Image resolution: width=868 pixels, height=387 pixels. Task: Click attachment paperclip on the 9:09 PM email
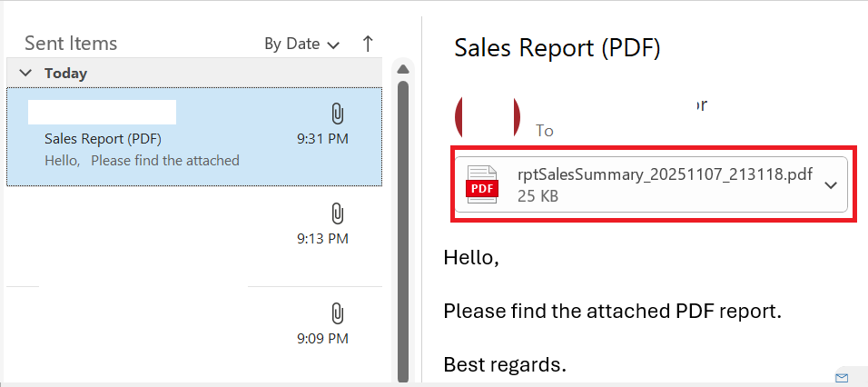pos(337,313)
